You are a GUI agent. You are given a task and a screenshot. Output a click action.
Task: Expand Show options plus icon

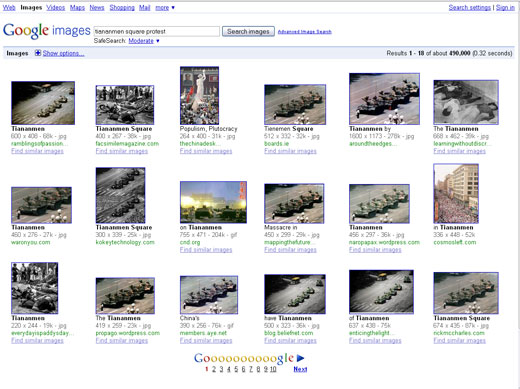coord(38,53)
